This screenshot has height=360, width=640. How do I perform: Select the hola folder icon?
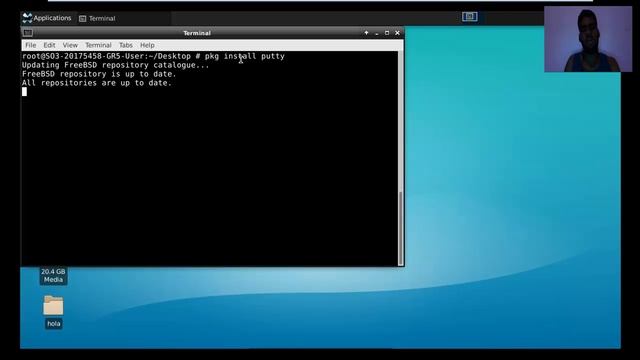(x=53, y=306)
